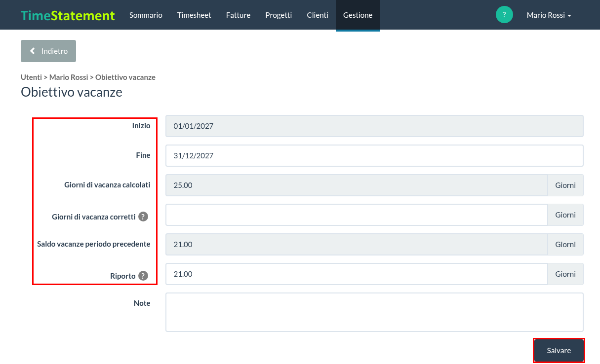Edit the Fine date field
600x364 pixels.
pos(374,155)
